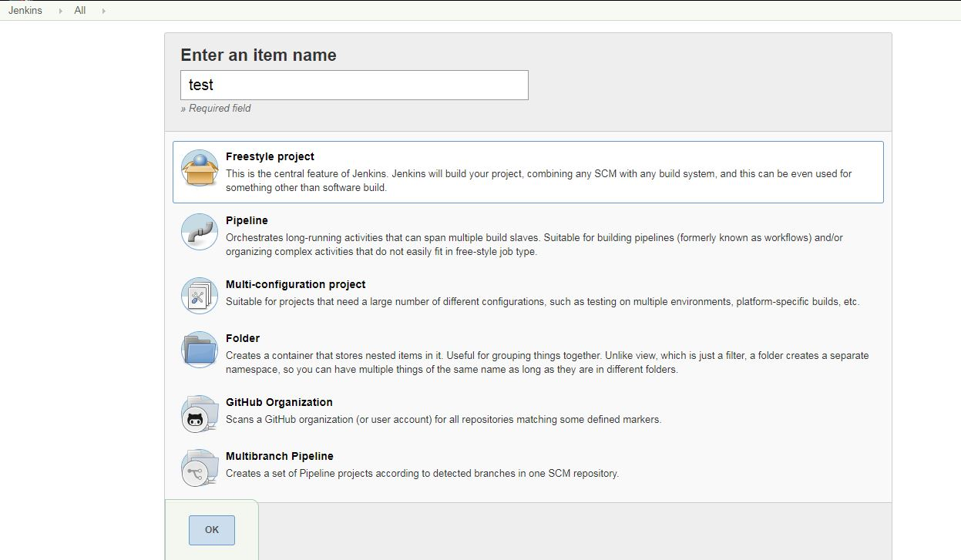Screen dimensions: 961x560
Task: Choose the GitHub Organization octocat icon
Action: coord(200,414)
